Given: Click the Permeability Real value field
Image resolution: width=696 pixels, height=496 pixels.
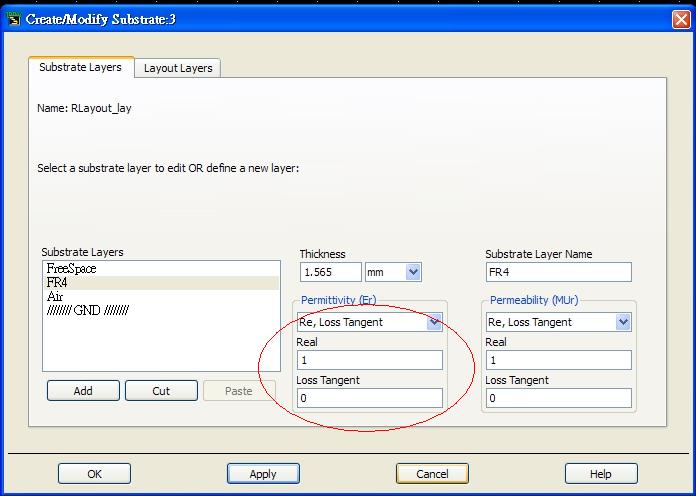Looking at the screenshot, I should point(558,360).
